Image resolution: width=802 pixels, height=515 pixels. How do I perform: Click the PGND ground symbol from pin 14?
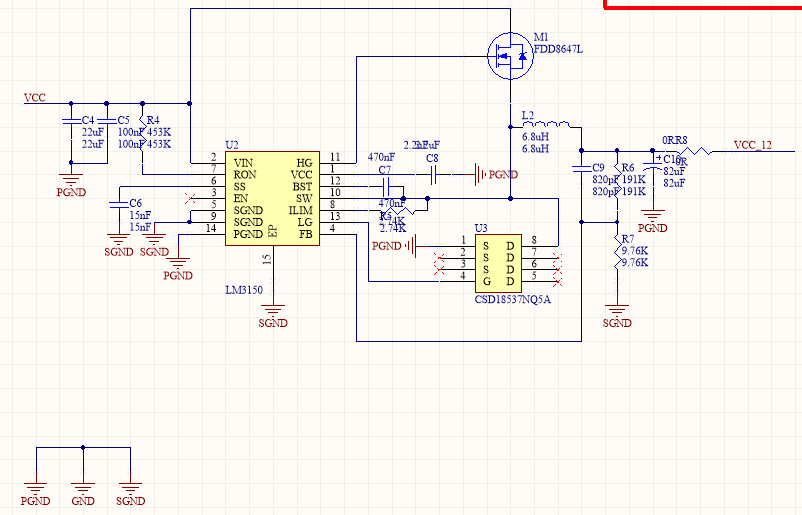coord(178,263)
